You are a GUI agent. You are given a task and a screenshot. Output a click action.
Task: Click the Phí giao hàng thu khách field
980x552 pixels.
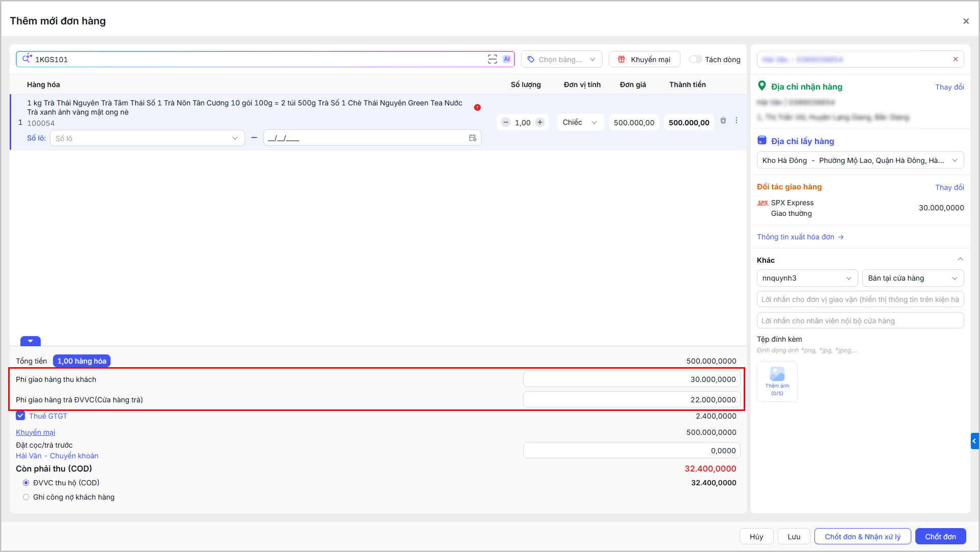coord(632,379)
